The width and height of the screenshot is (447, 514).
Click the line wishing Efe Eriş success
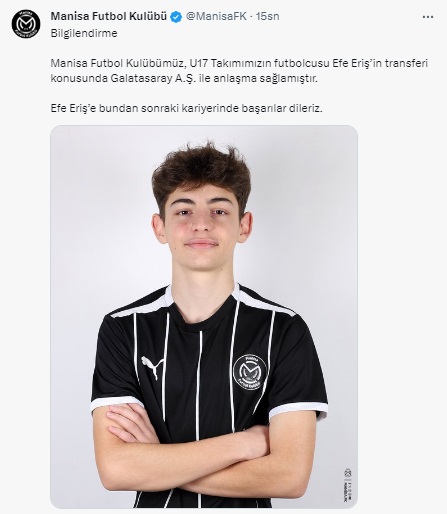pyautogui.click(x=187, y=108)
